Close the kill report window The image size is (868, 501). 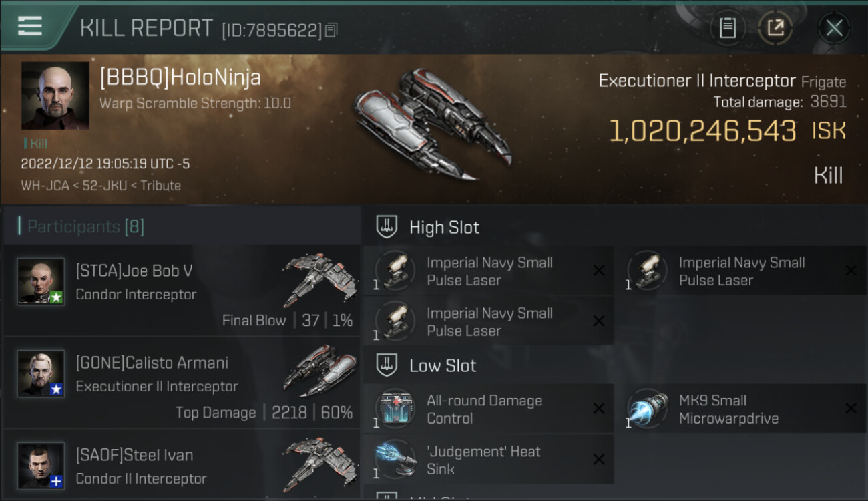pos(834,28)
